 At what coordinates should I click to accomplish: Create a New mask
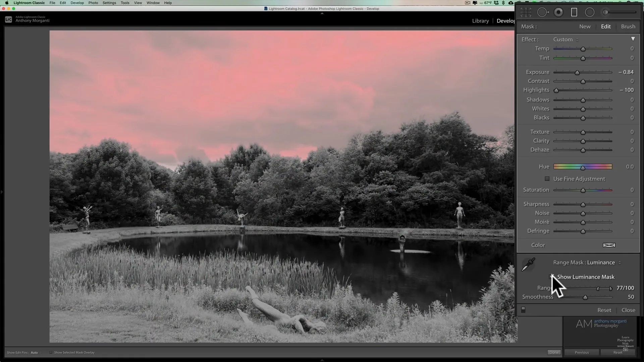click(585, 26)
